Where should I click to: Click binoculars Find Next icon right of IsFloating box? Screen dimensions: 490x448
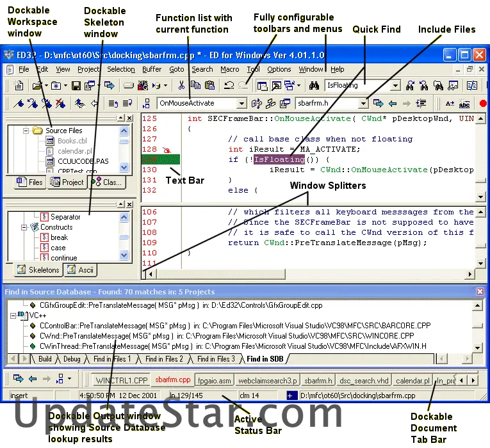coord(410,85)
